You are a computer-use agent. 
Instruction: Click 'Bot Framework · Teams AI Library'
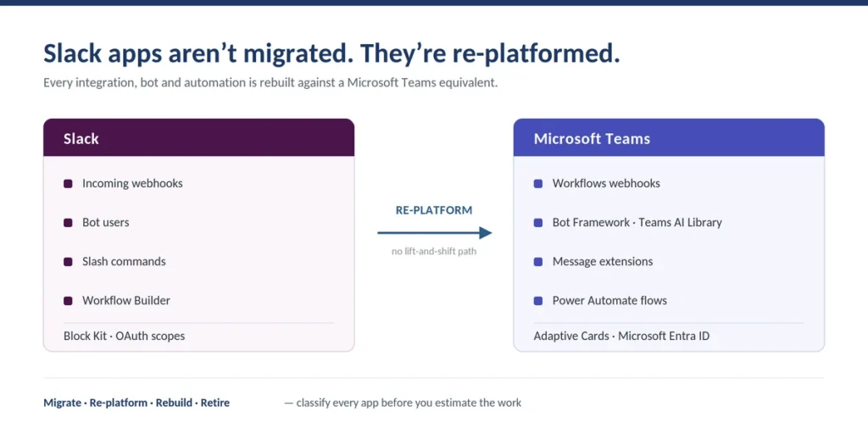point(637,223)
